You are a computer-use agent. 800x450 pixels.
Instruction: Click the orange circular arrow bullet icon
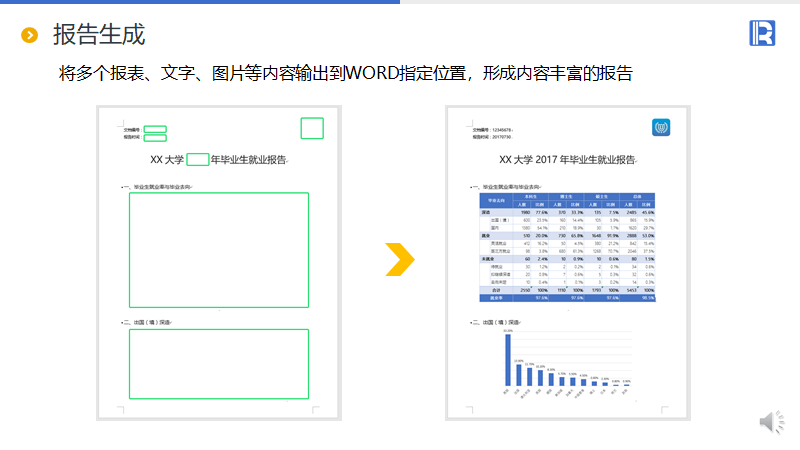point(30,36)
